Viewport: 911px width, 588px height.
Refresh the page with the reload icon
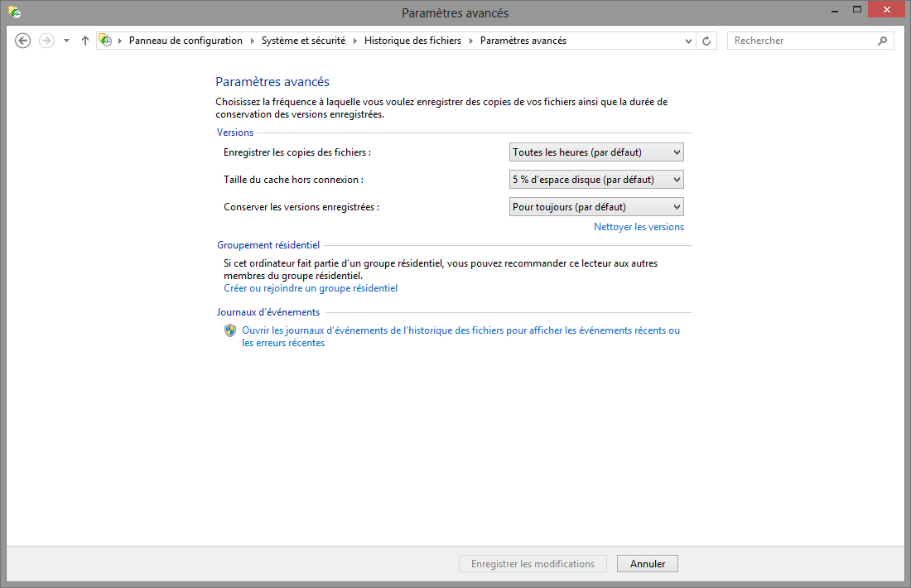click(x=706, y=41)
